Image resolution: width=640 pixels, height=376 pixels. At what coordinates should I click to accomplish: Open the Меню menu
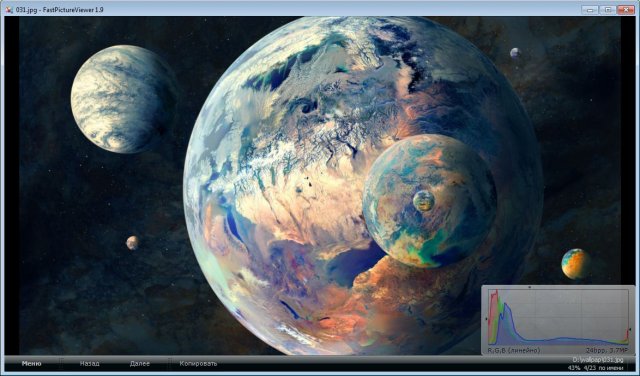tap(31, 363)
